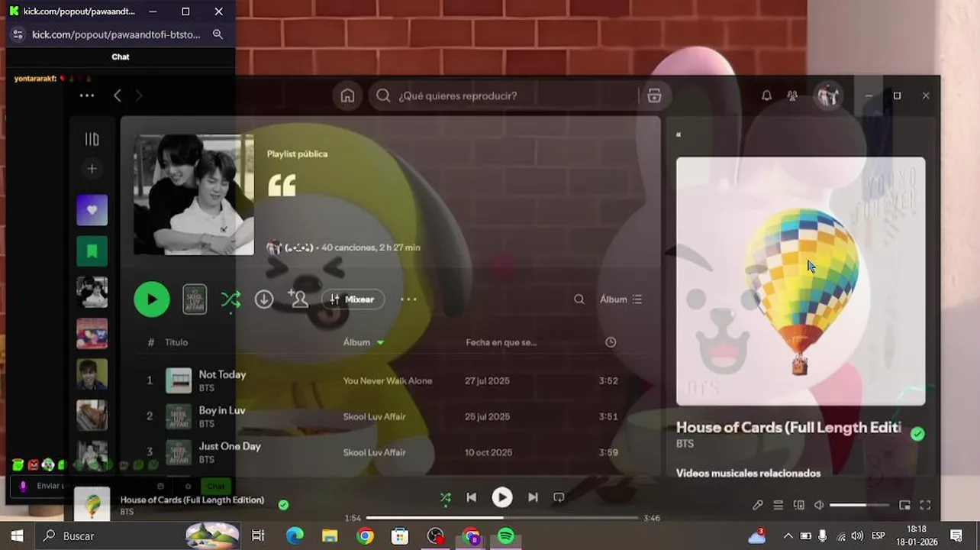This screenshot has width=980, height=550.
Task: Toggle shuffle in the playback bar
Action: pos(445,497)
